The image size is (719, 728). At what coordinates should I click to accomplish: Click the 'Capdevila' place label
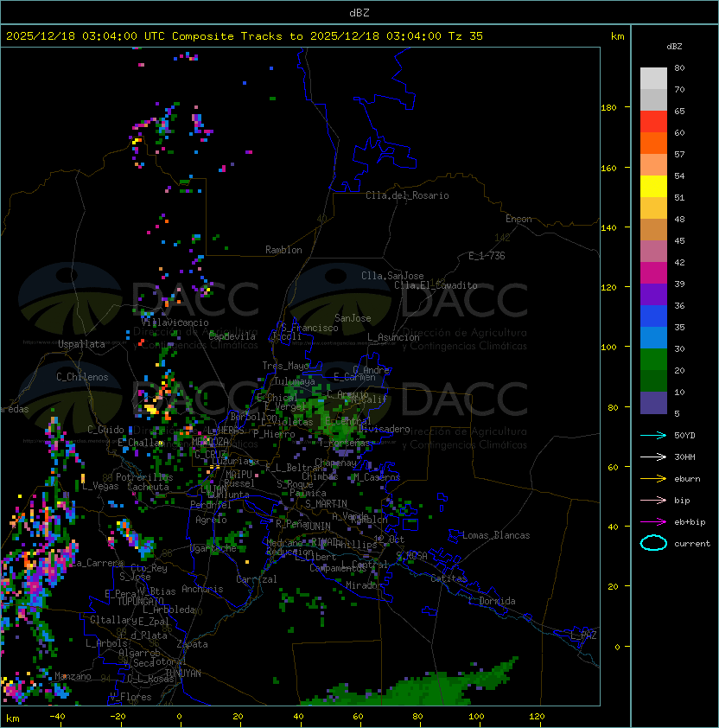(232, 336)
